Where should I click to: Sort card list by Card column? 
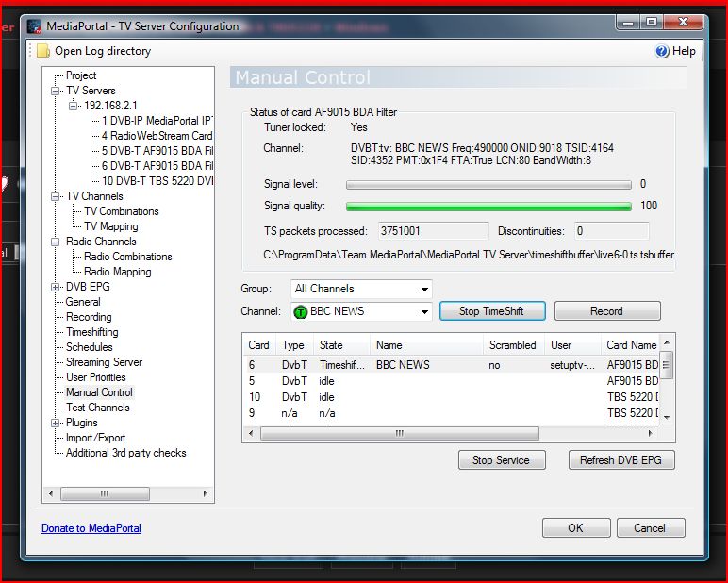[x=259, y=345]
